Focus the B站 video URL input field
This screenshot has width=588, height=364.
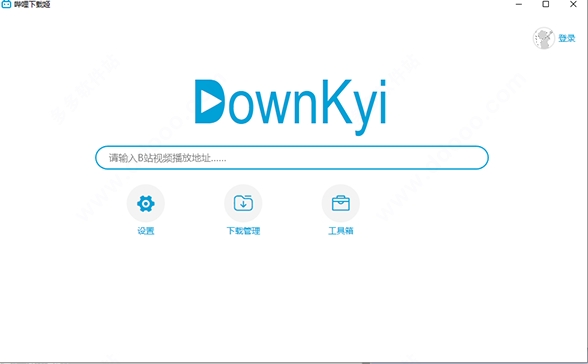[292, 157]
